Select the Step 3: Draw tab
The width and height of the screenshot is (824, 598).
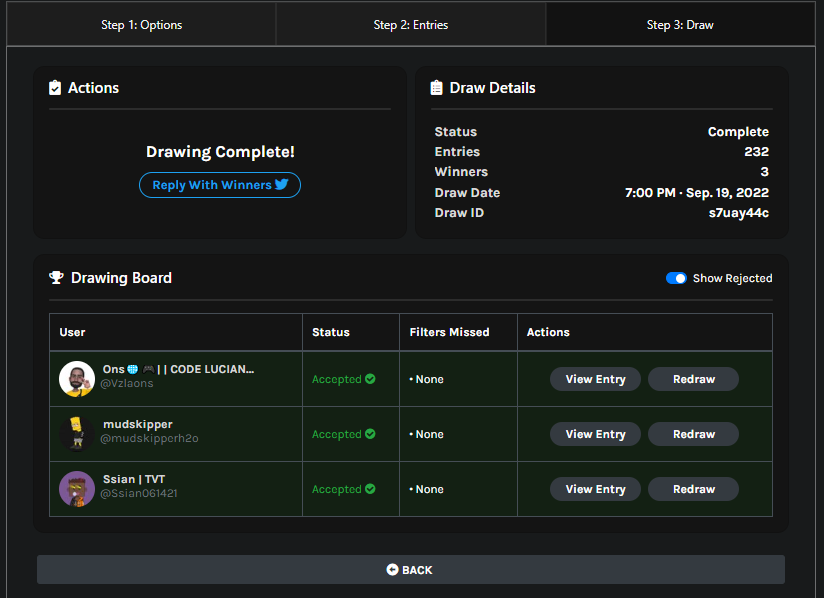pos(680,25)
